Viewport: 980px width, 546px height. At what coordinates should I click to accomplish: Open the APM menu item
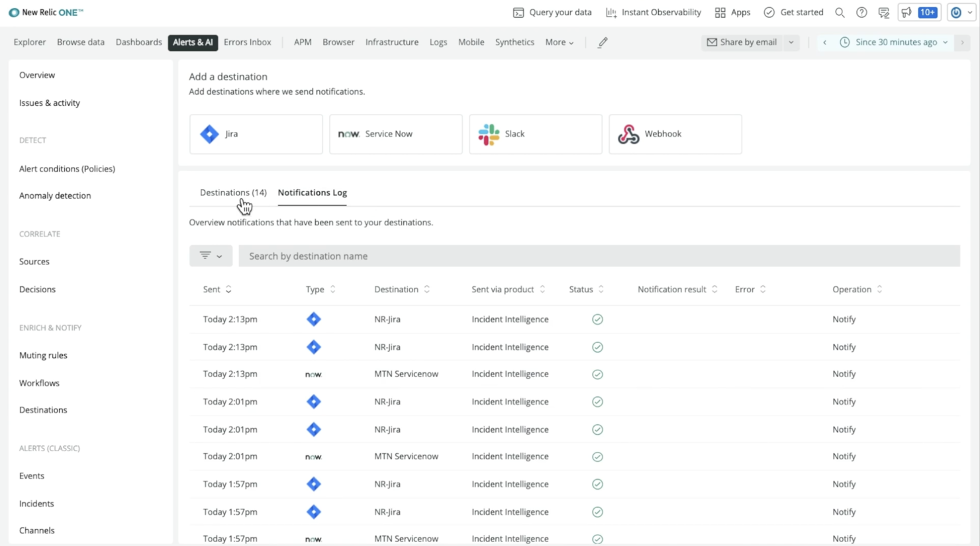point(303,42)
